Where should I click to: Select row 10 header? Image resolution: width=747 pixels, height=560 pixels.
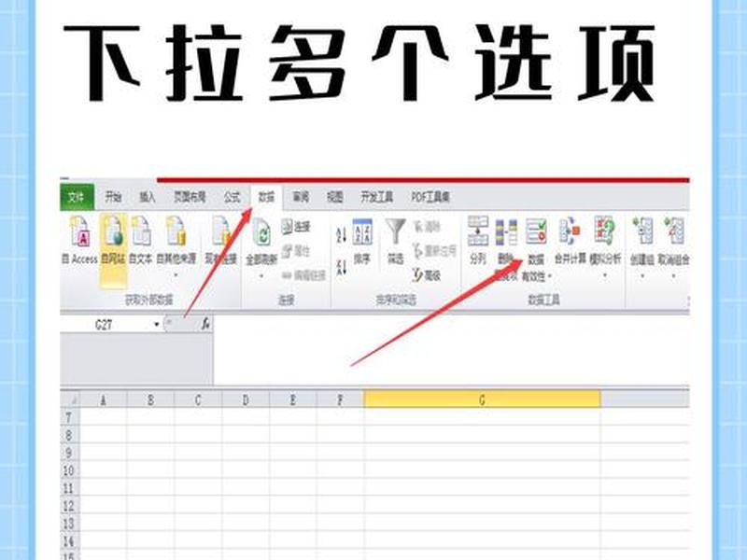coord(69,470)
